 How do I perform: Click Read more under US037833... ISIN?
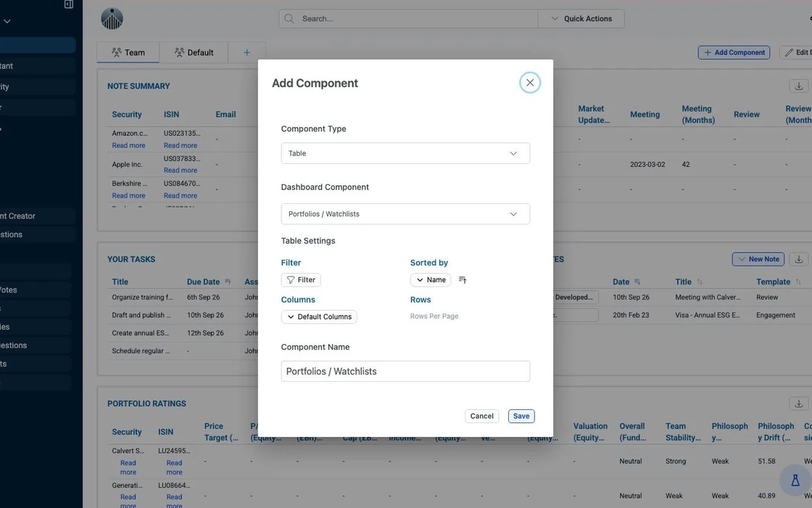coord(181,171)
